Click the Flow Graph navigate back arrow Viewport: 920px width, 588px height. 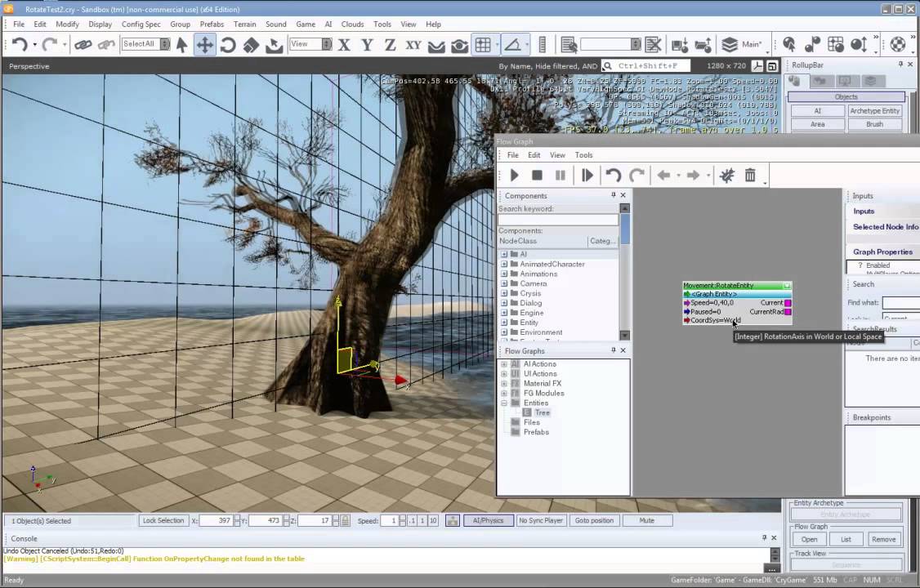663,176
